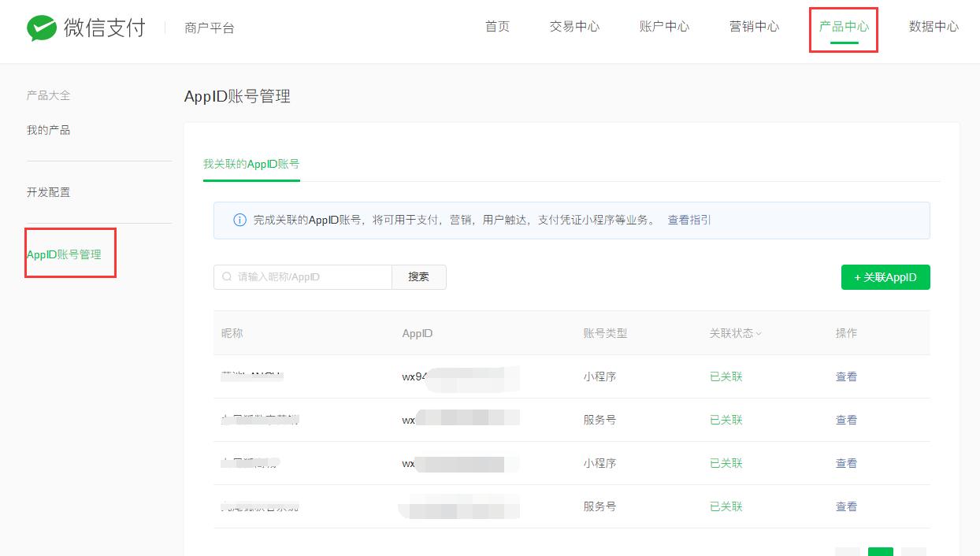Image resolution: width=980 pixels, height=556 pixels.
Task: Click the + 关联AppID button
Action: pyautogui.click(x=885, y=277)
